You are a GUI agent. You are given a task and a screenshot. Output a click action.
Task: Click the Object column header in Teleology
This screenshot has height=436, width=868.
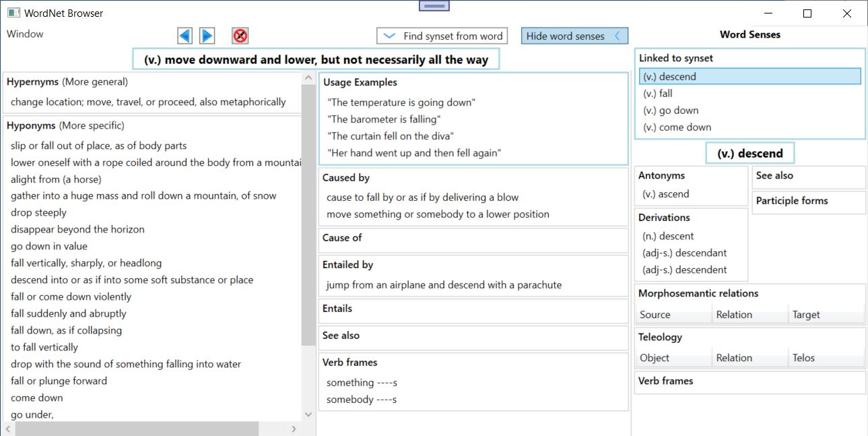pos(673,358)
